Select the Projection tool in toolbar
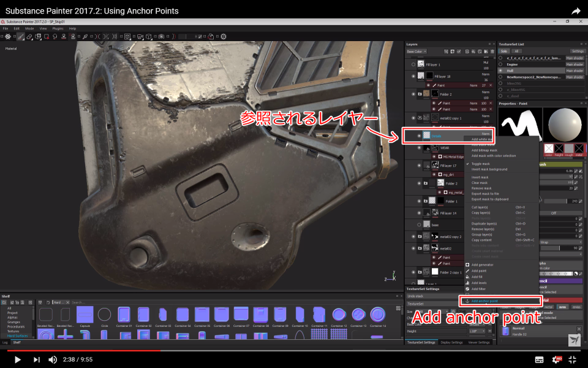 pos(38,36)
